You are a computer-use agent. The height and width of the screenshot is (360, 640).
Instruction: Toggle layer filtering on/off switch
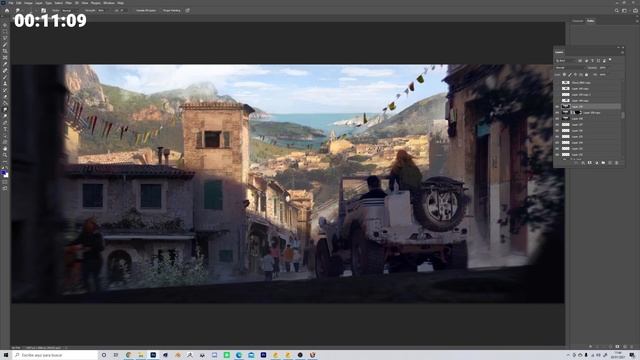(610, 60)
